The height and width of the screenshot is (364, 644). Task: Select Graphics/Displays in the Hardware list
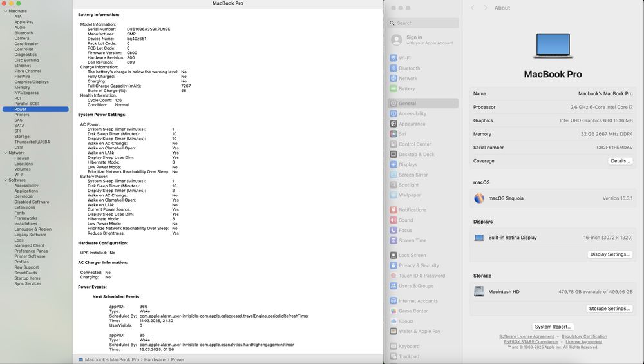31,82
